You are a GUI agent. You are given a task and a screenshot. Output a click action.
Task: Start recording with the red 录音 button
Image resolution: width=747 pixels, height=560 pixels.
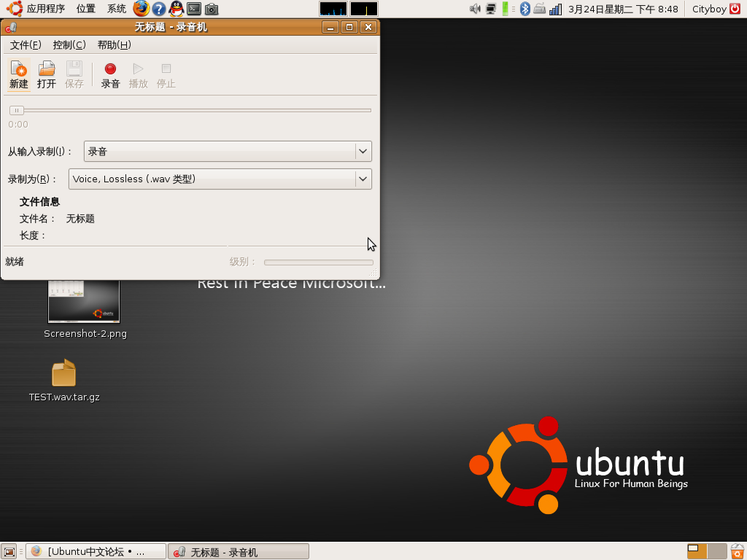pos(111,75)
